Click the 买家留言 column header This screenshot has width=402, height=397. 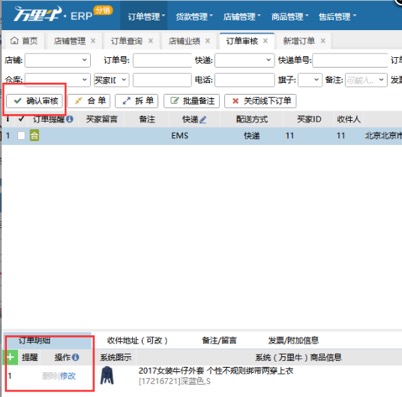(x=102, y=119)
